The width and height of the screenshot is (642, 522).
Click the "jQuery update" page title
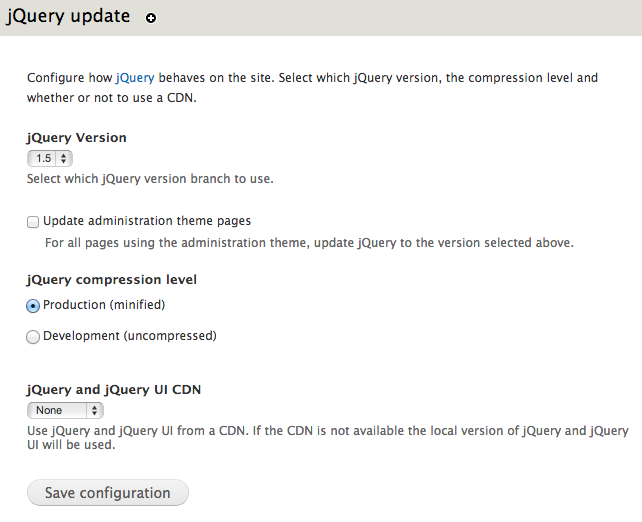(x=68, y=17)
